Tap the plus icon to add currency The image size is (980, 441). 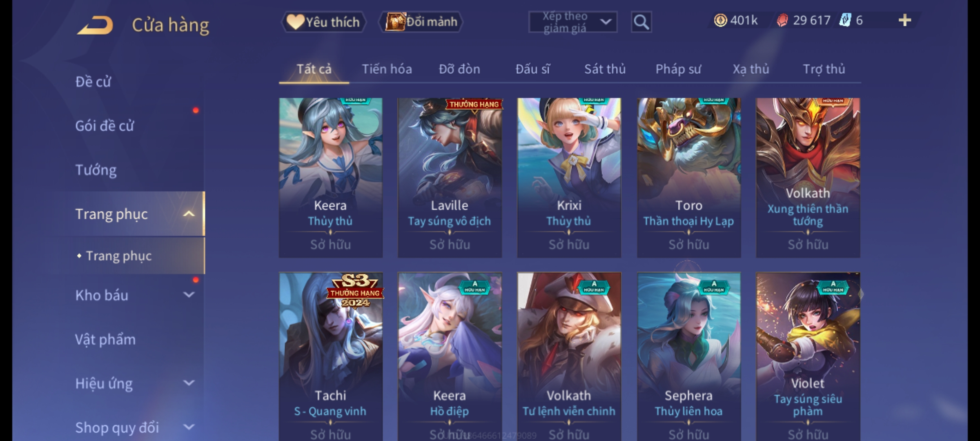pos(905,20)
